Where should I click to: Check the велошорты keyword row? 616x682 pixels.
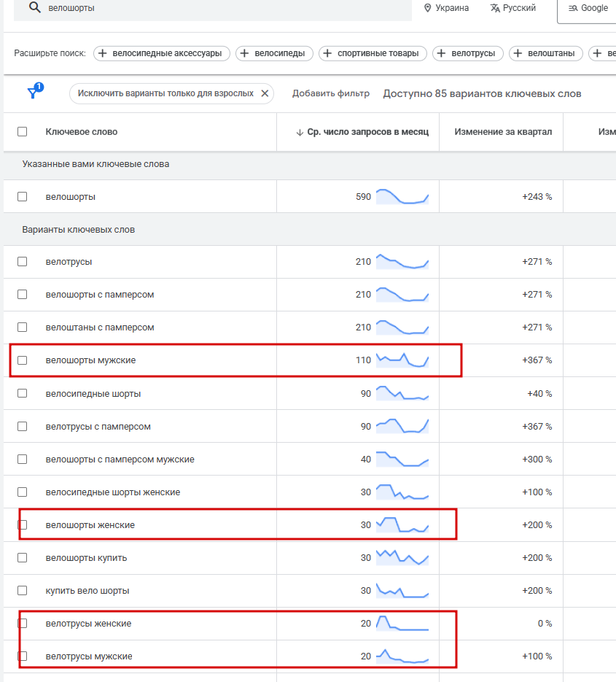(23, 197)
